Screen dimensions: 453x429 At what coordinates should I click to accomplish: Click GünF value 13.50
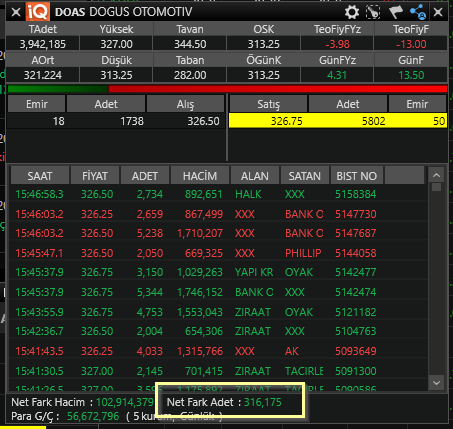coord(411,75)
